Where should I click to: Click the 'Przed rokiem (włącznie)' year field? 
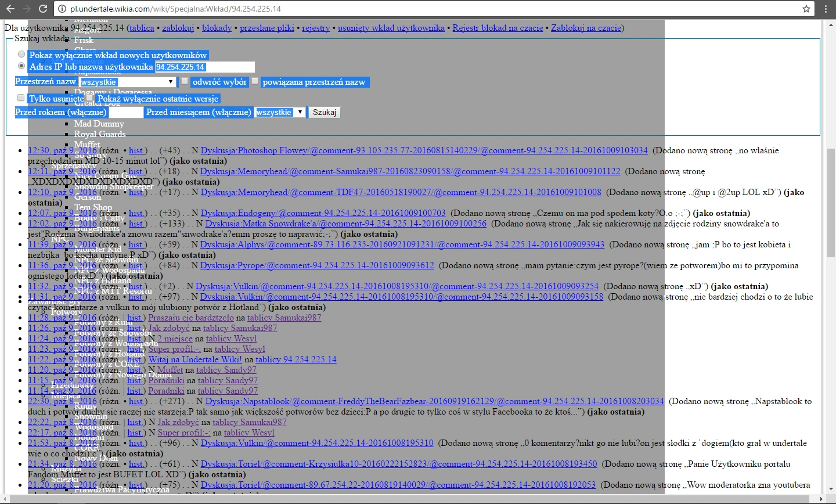[x=126, y=112]
